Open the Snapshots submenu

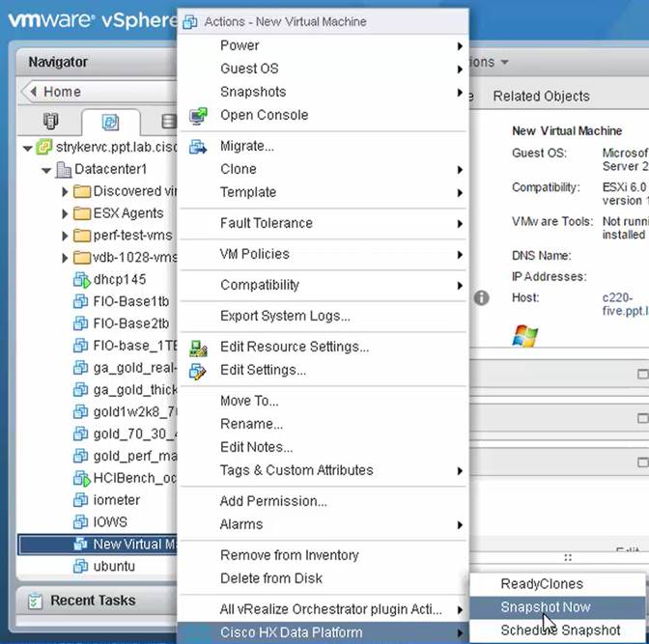tap(323, 92)
